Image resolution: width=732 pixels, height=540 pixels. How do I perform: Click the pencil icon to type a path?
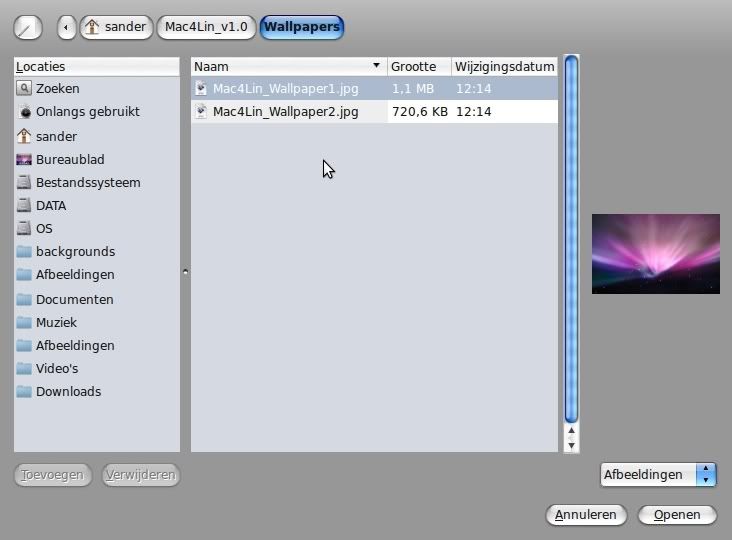pos(28,27)
